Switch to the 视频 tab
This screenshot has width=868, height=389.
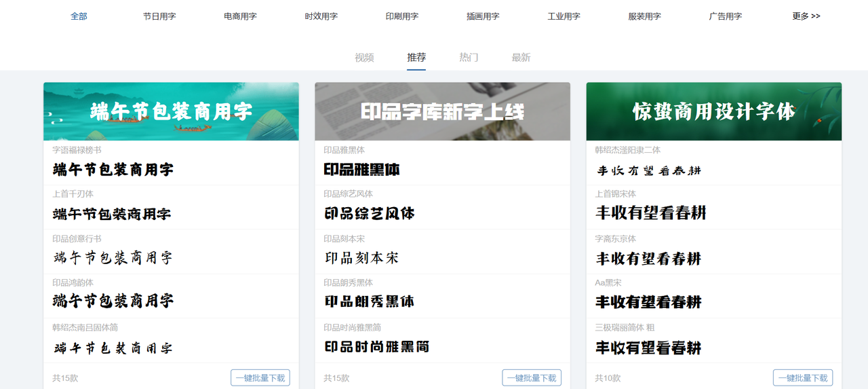click(364, 58)
